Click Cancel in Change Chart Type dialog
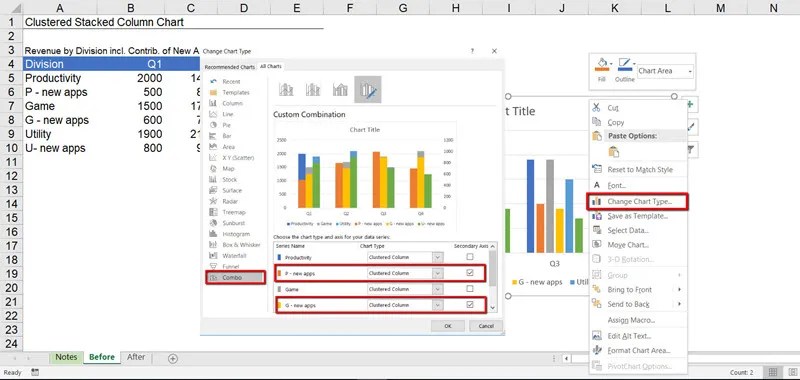 486,326
